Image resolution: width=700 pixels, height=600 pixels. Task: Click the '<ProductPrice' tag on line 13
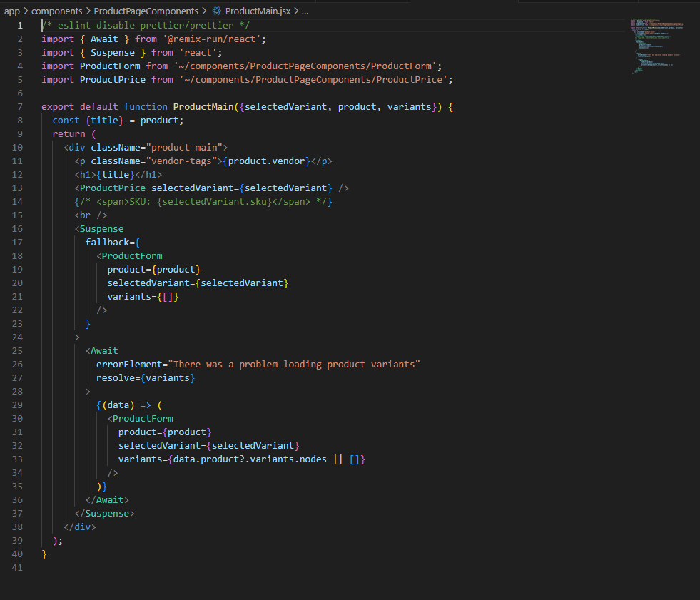[110, 188]
